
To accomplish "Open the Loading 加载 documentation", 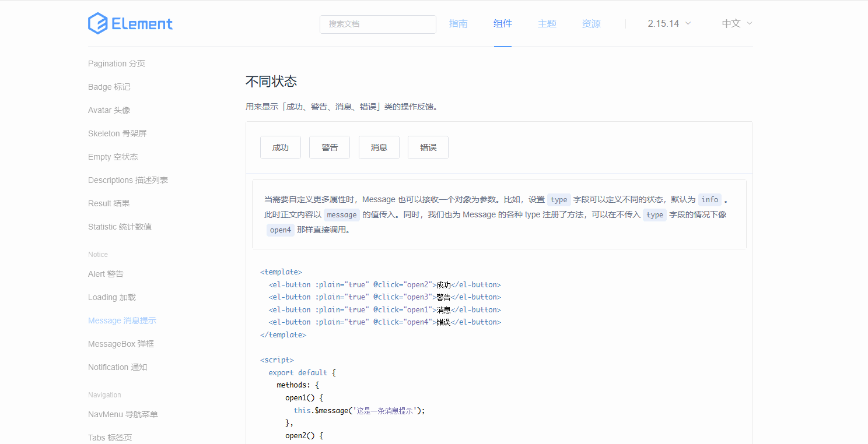I will 111,297.
